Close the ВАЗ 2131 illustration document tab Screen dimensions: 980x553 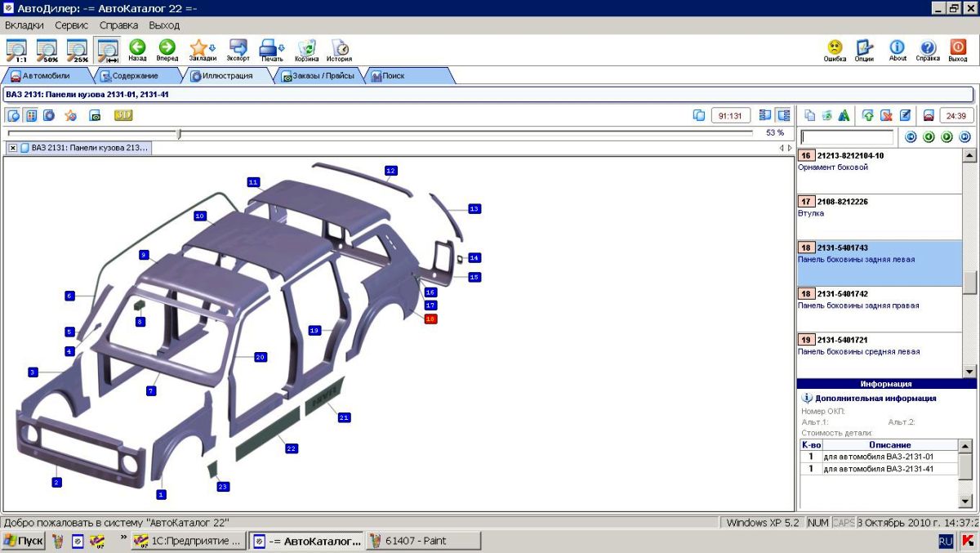coord(13,148)
